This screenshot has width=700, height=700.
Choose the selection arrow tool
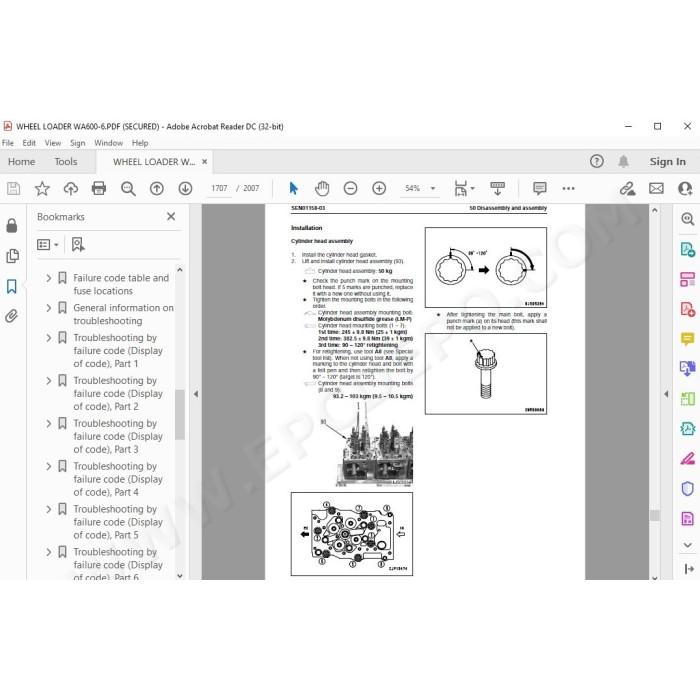(293, 188)
